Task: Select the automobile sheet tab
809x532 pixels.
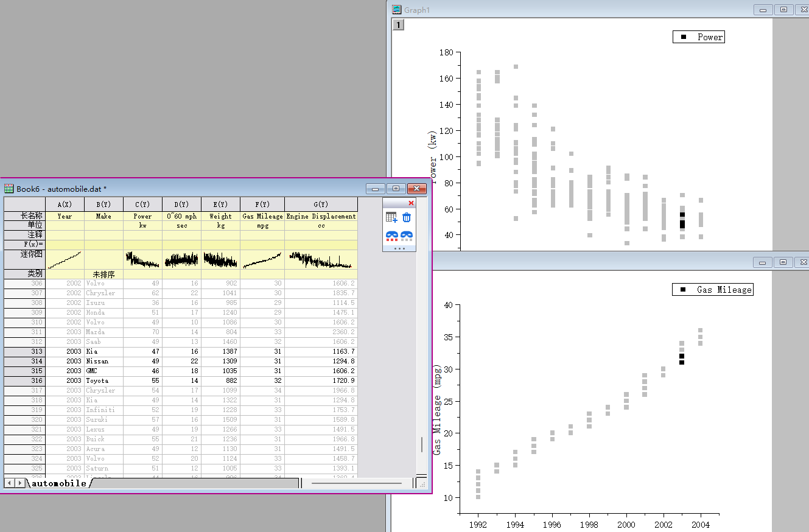Action: coord(59,483)
